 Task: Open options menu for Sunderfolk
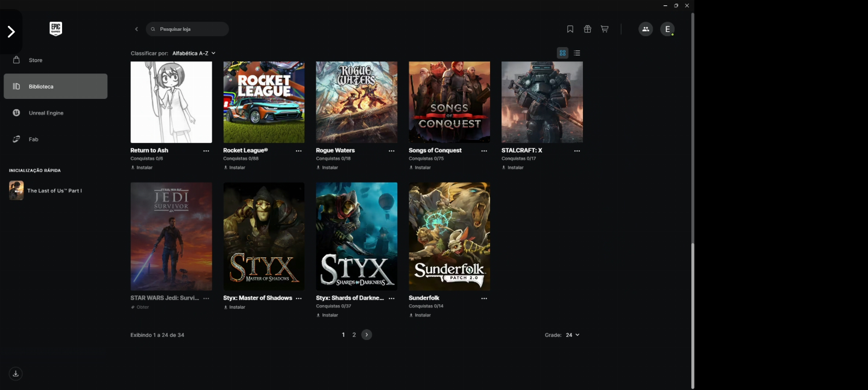484,298
